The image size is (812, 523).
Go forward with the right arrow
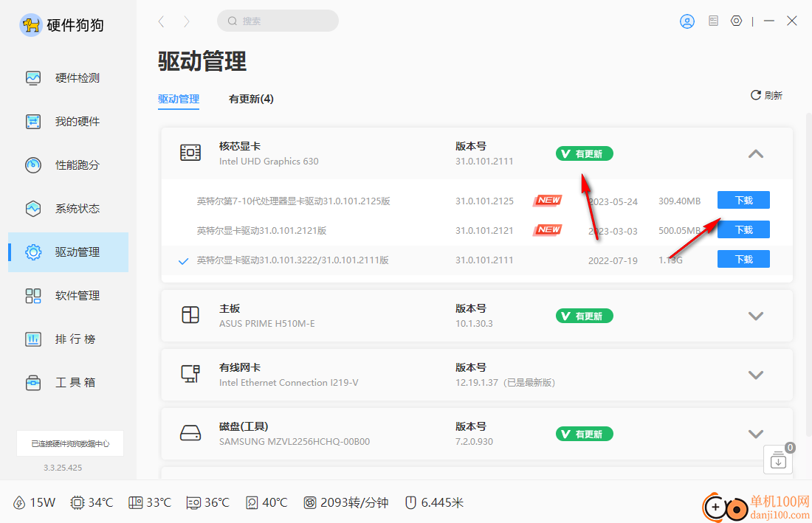[187, 21]
